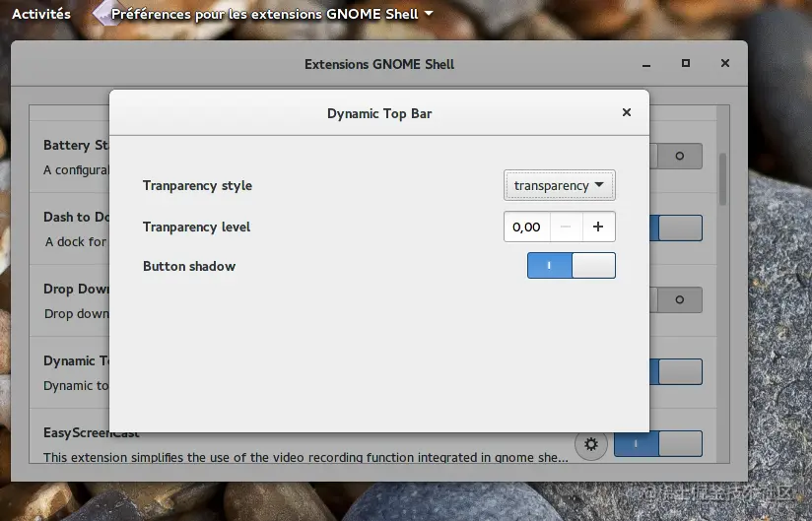This screenshot has width=812, height=521.
Task: Close the Extensions GNOME Shell window
Action: tap(725, 63)
